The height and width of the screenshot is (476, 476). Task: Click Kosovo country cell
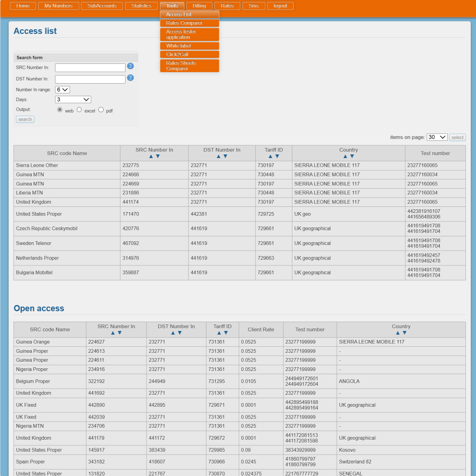coord(401,450)
